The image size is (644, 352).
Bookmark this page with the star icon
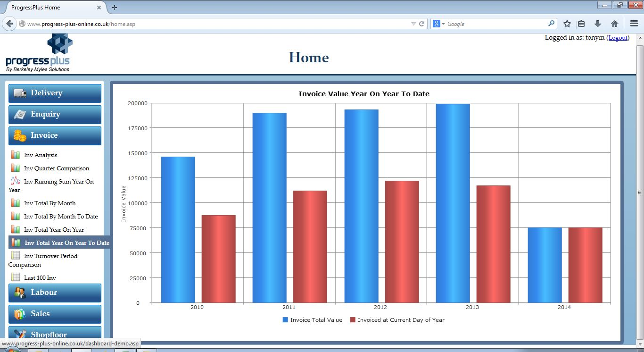567,24
